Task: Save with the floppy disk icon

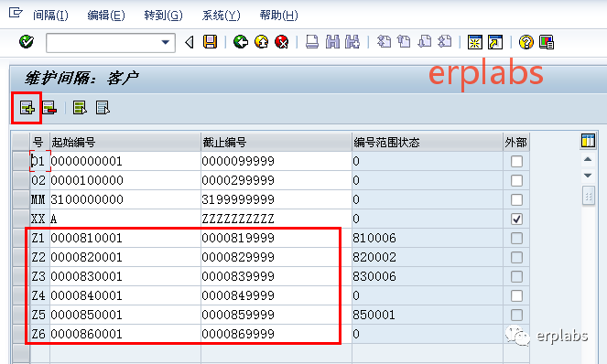Action: 211,42
